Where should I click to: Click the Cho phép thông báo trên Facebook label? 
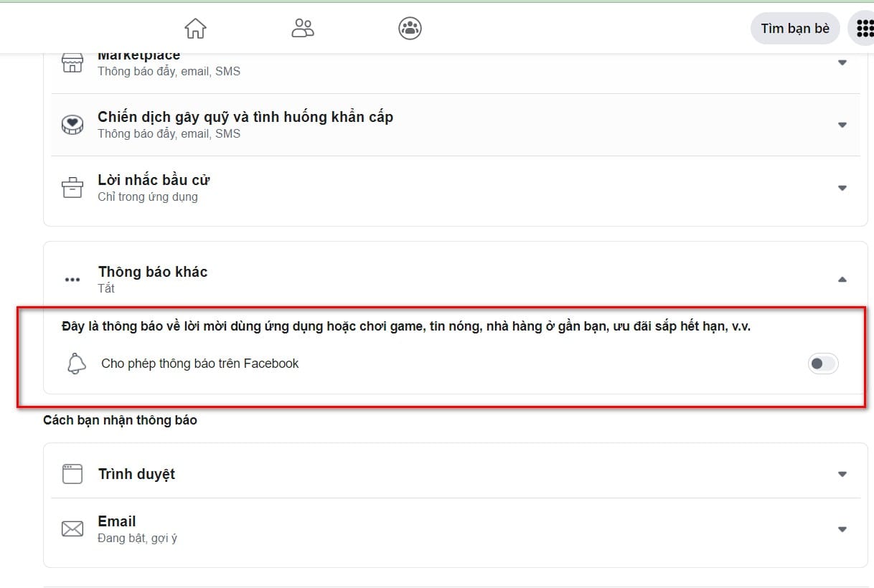click(x=200, y=364)
